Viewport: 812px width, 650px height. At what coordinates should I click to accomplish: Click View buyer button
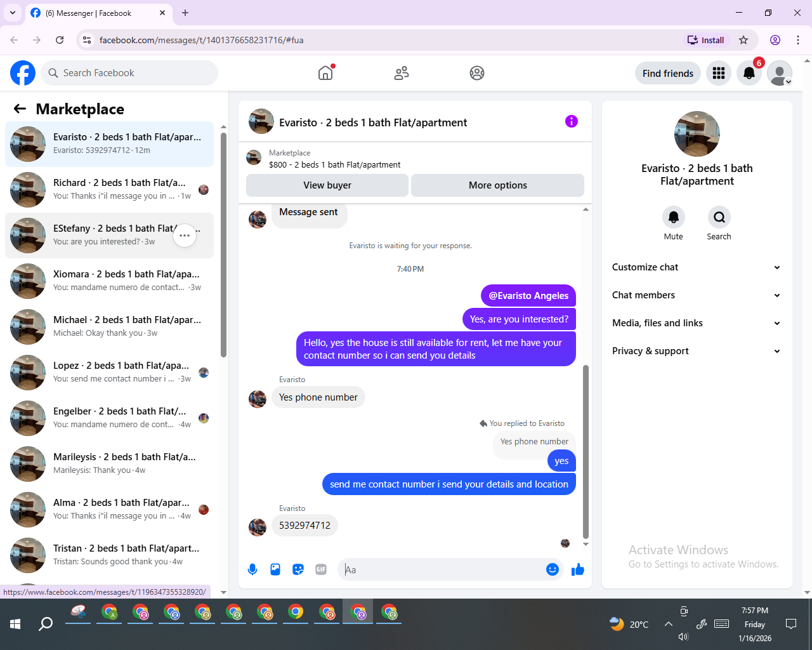pyautogui.click(x=327, y=185)
